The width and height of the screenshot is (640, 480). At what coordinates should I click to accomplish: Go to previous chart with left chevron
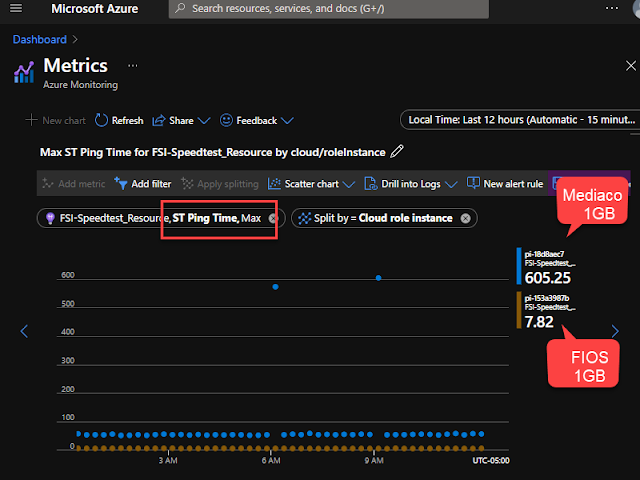(x=24, y=331)
